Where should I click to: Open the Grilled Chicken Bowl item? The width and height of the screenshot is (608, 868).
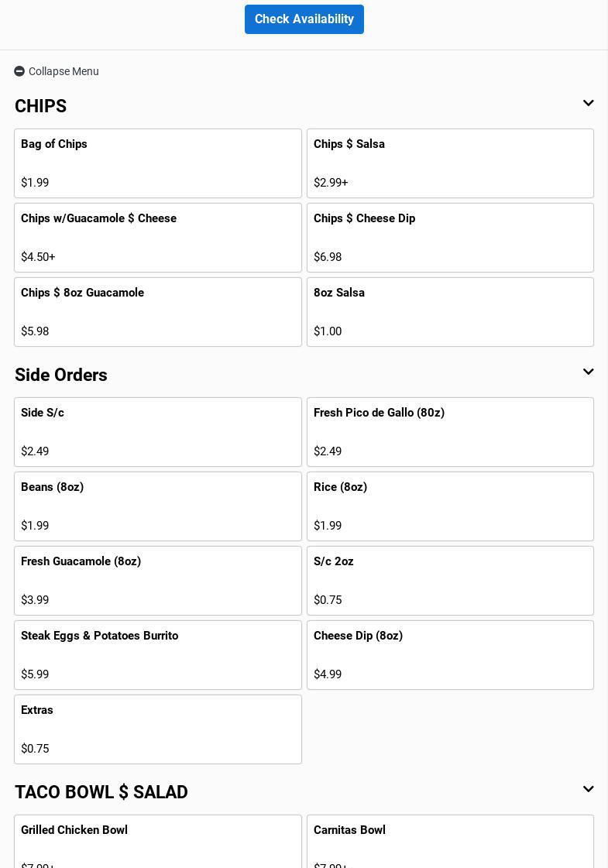pos(158,842)
